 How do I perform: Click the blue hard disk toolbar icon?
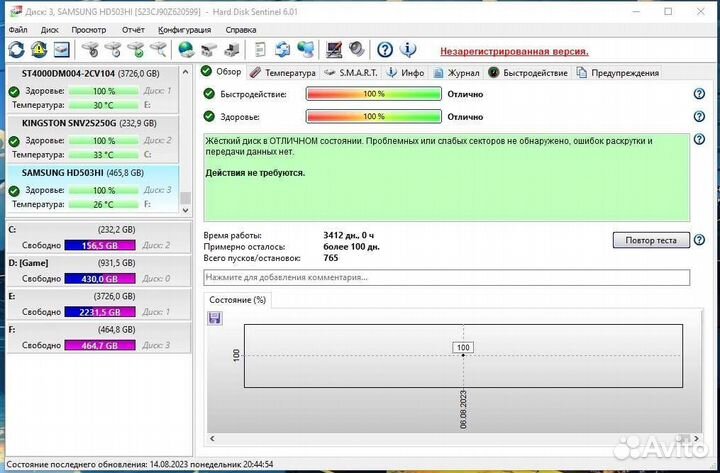coord(62,50)
